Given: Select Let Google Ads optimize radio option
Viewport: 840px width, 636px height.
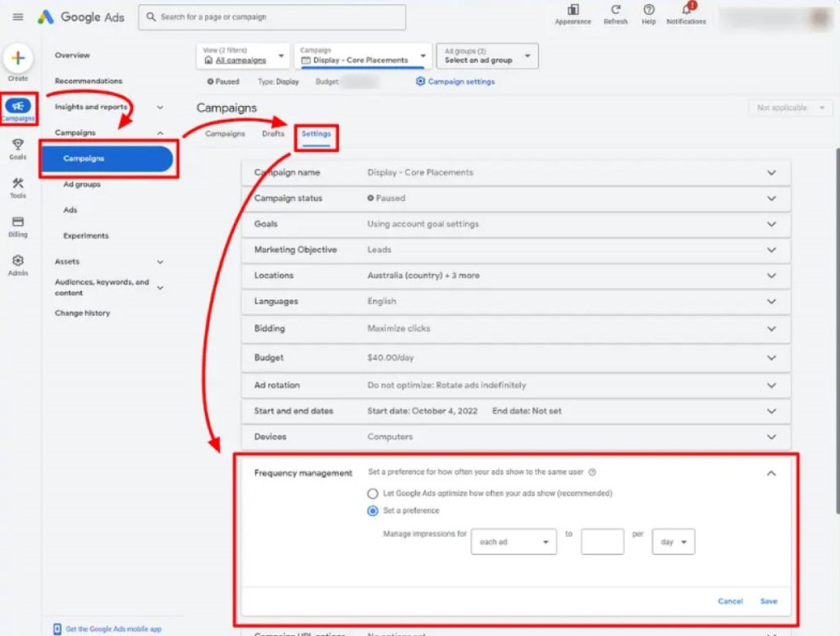Looking at the screenshot, I should point(373,493).
